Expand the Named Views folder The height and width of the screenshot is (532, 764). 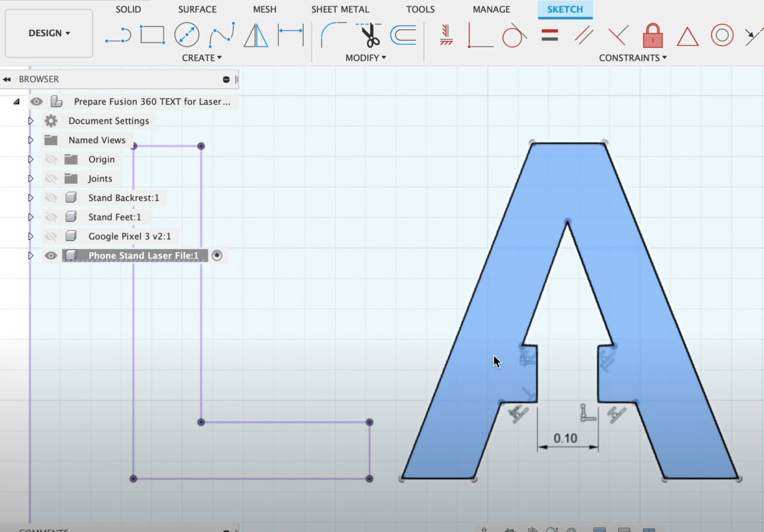click(31, 140)
